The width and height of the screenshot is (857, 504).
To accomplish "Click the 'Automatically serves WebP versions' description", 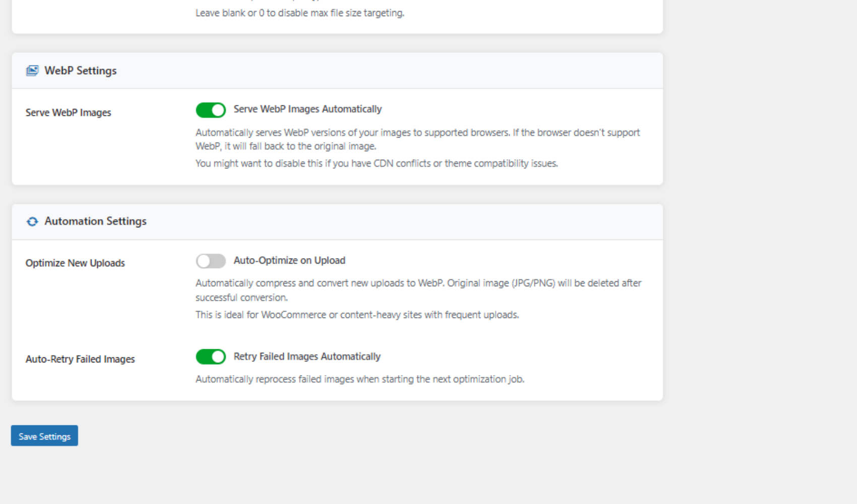I will [x=418, y=139].
